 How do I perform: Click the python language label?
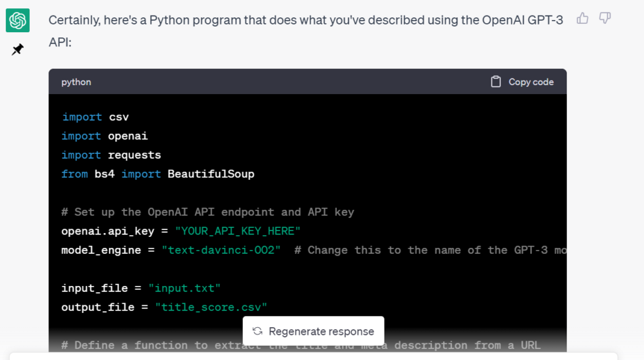click(76, 82)
